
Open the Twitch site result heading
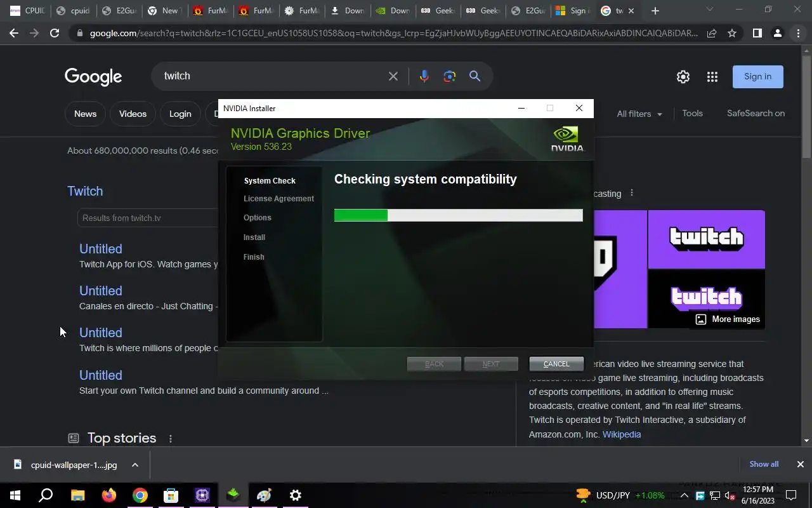(85, 191)
